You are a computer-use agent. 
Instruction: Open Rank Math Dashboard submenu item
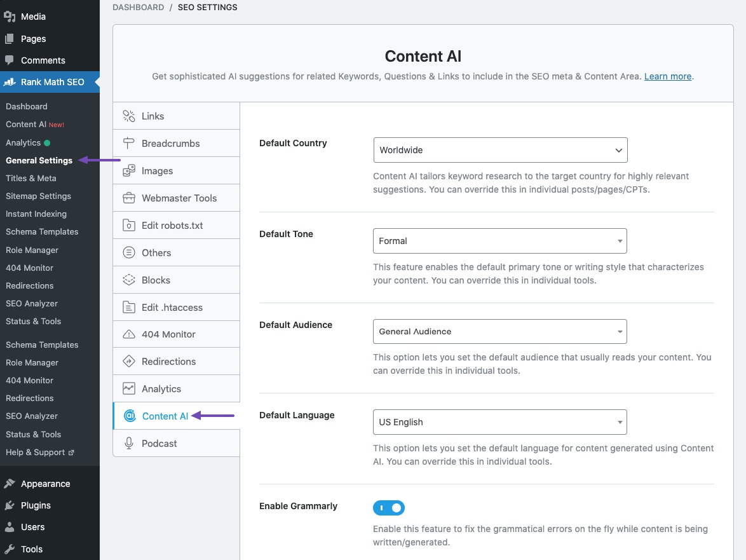tap(27, 106)
